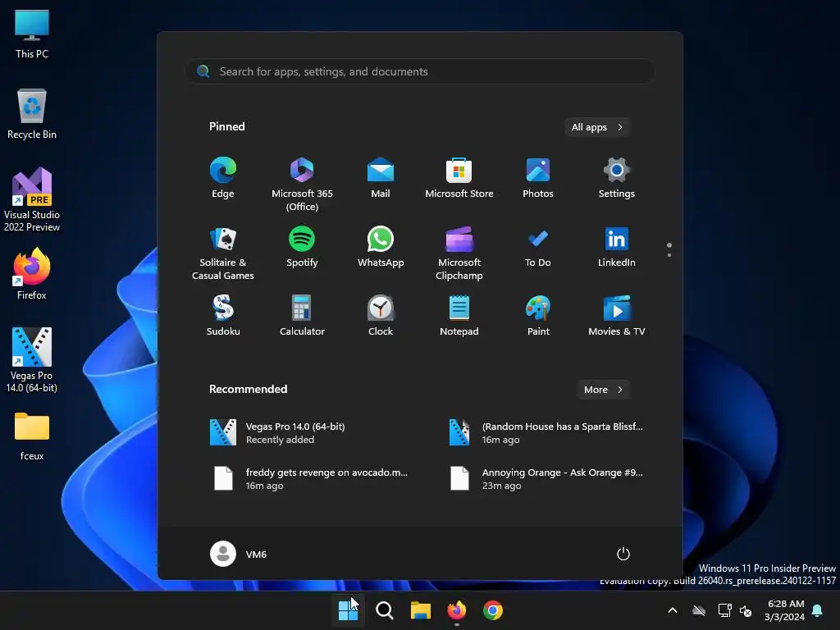
Task: Select the fceux folder on desktop
Action: (x=32, y=436)
